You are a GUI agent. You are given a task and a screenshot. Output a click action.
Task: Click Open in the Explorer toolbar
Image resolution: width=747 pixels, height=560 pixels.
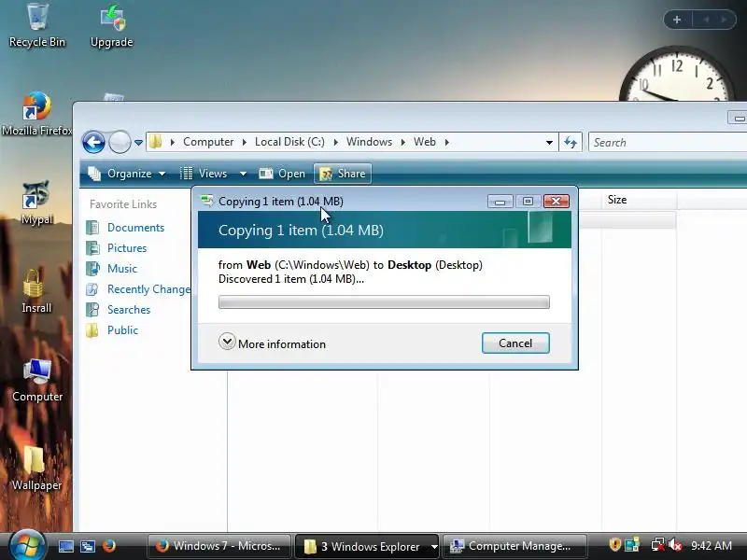(x=282, y=174)
